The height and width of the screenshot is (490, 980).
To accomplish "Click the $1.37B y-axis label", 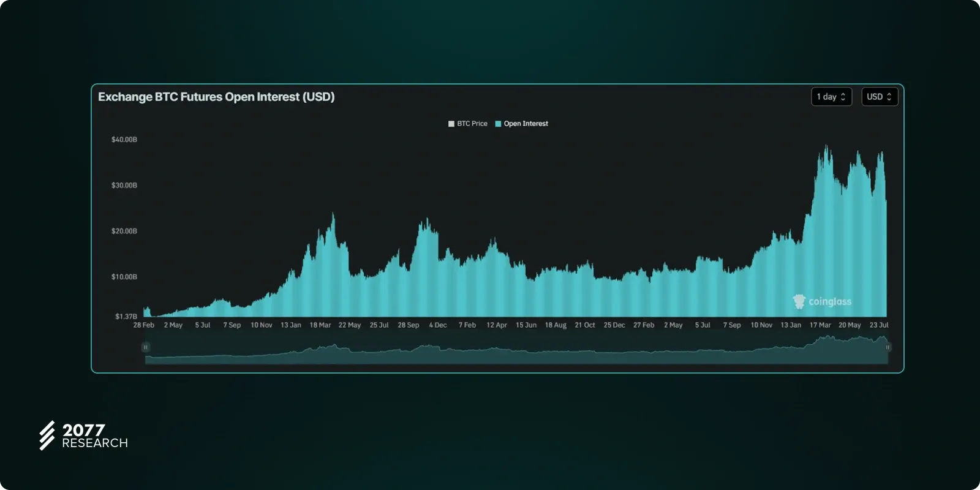I will coord(126,317).
